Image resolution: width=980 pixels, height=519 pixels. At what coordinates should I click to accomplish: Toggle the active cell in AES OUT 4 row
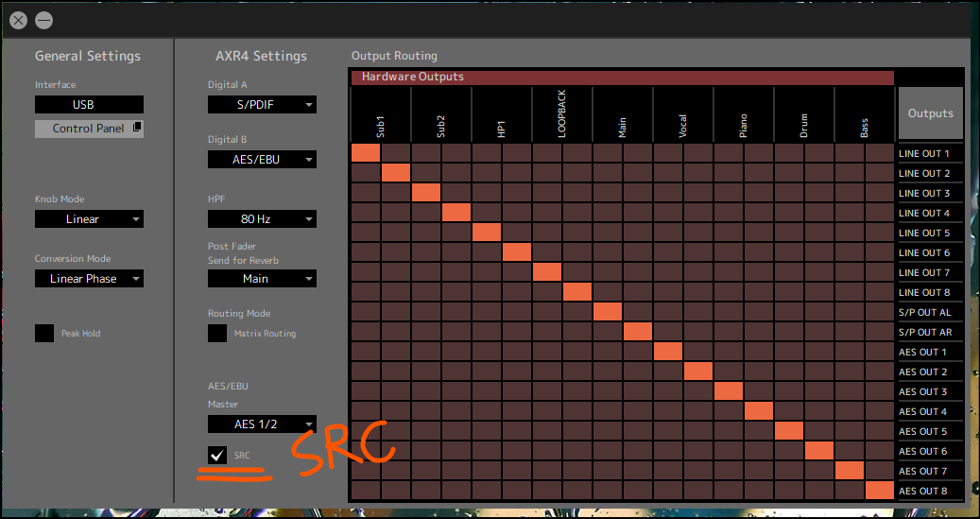758,411
